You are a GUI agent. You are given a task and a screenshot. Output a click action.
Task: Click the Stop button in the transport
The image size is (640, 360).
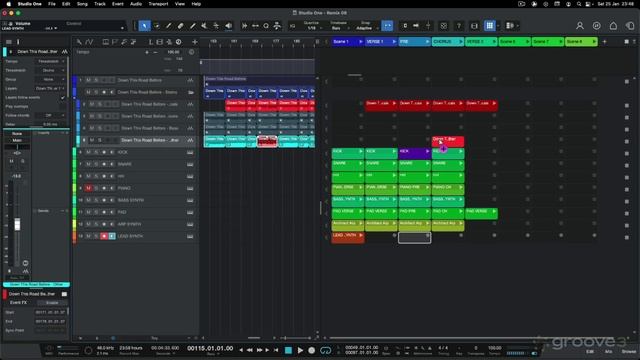coord(288,350)
